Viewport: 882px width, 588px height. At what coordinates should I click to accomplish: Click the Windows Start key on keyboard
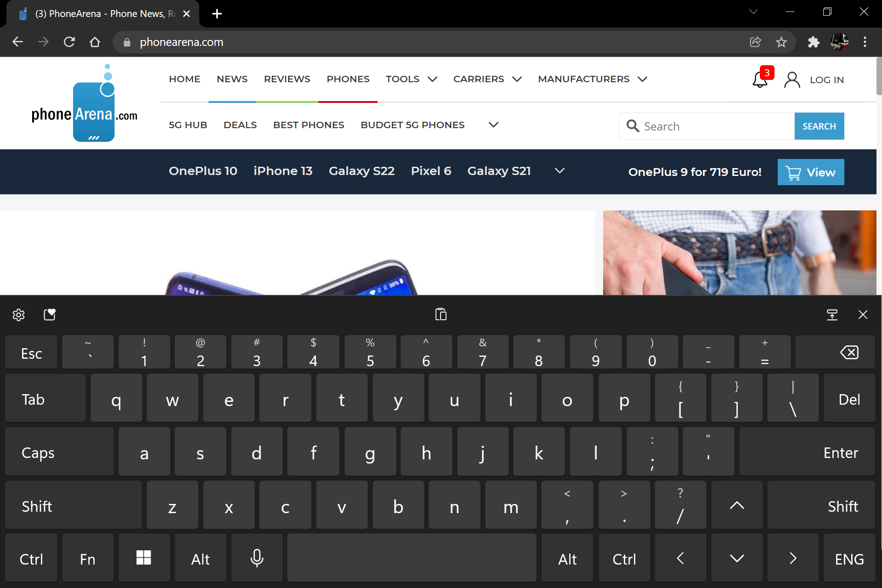coord(143,559)
